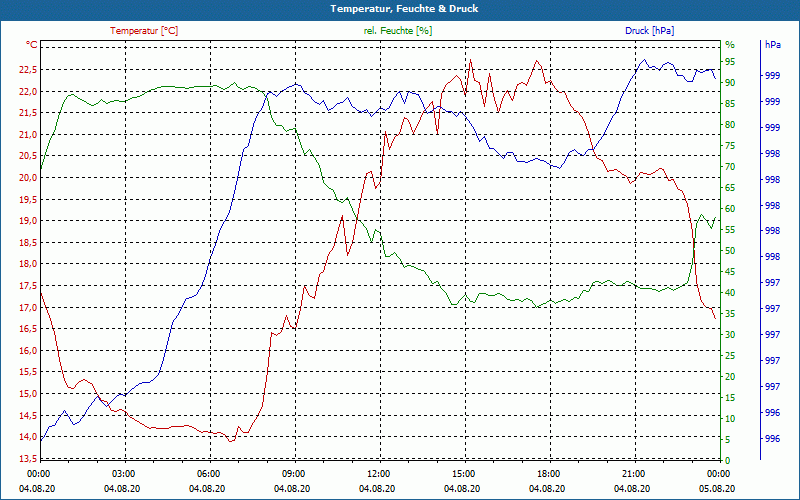Click the '03:00' time axis label

click(122, 474)
